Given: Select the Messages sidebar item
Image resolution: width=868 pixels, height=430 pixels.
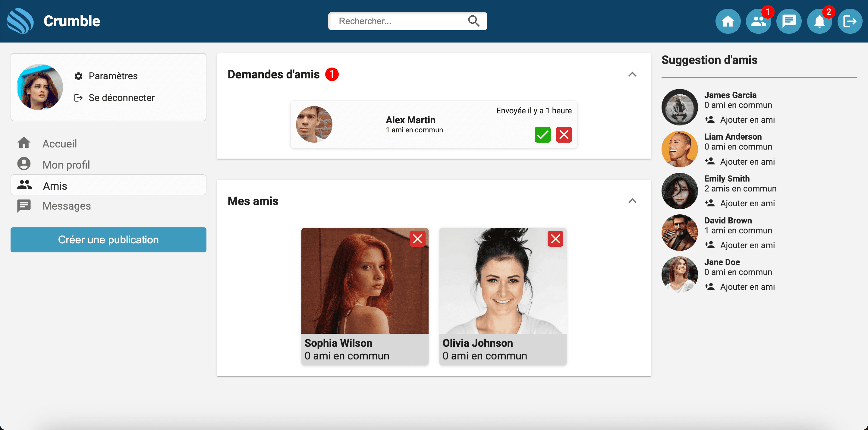Looking at the screenshot, I should (66, 206).
